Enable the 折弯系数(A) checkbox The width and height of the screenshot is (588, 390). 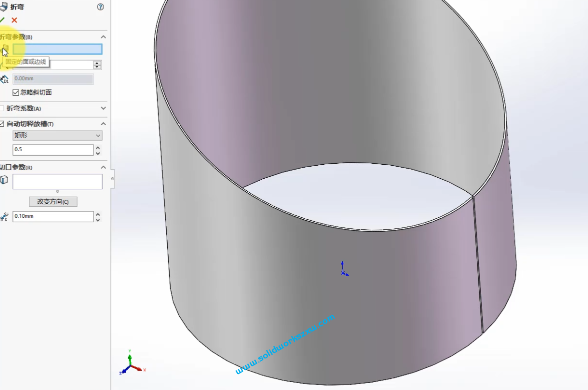pyautogui.click(x=2, y=109)
